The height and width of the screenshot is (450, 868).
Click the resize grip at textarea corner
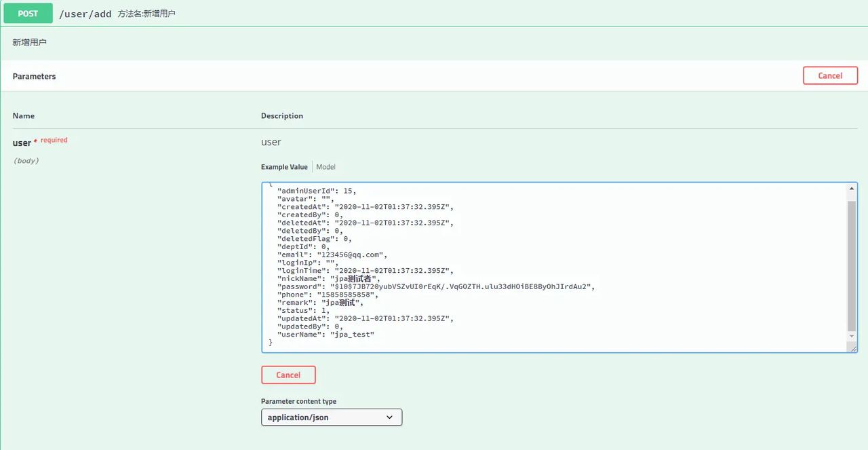tap(852, 348)
